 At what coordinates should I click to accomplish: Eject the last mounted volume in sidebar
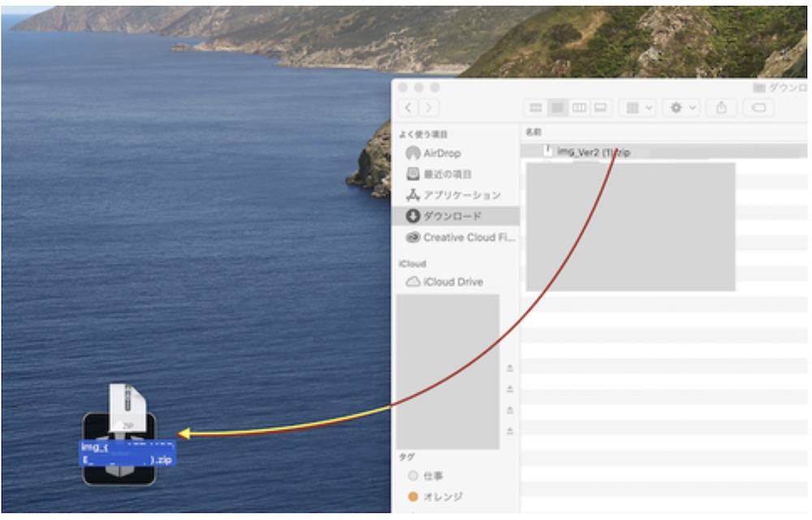[510, 431]
